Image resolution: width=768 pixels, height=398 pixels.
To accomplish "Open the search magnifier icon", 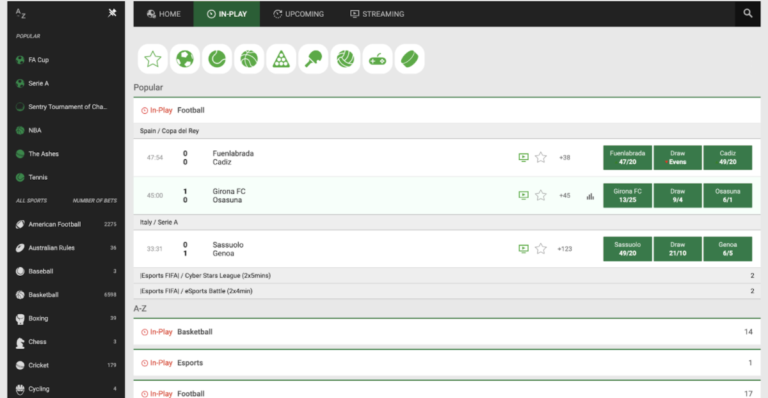I will pyautogui.click(x=747, y=14).
